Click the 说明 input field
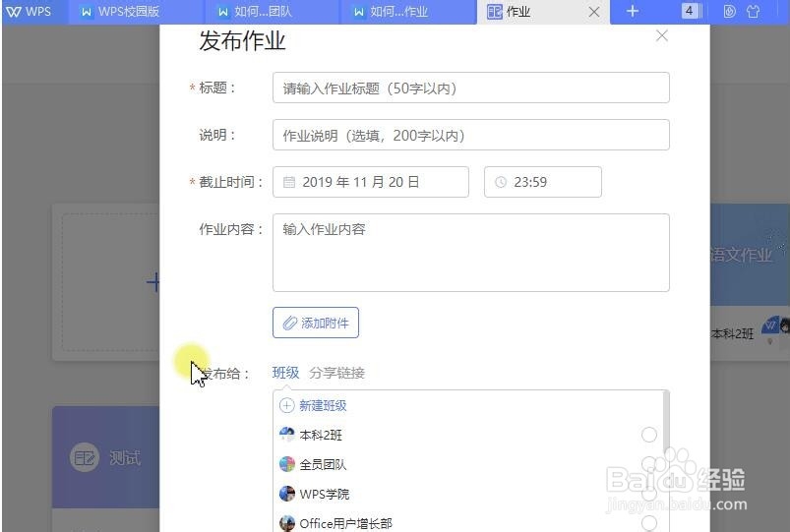 pyautogui.click(x=471, y=135)
